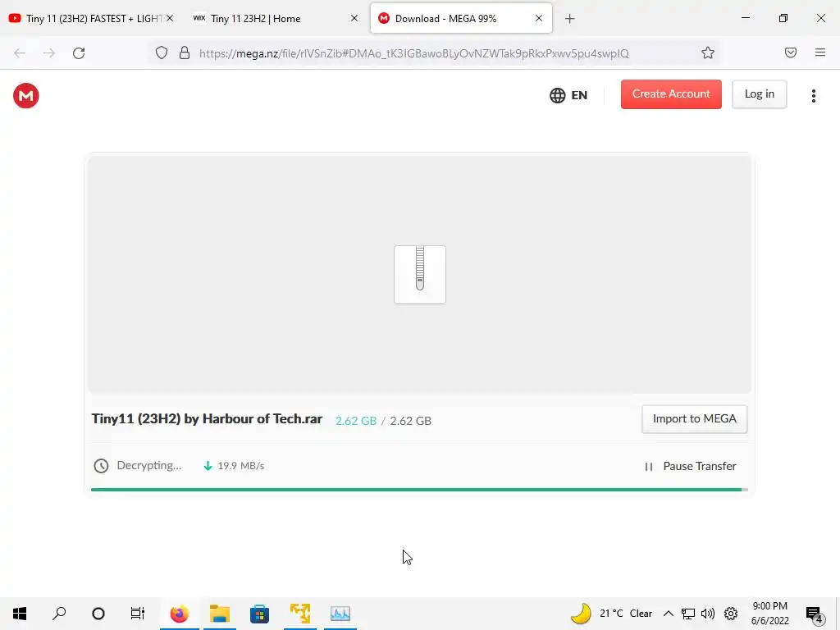Click the network status tray icon
Screen dimensions: 840x630
point(688,614)
